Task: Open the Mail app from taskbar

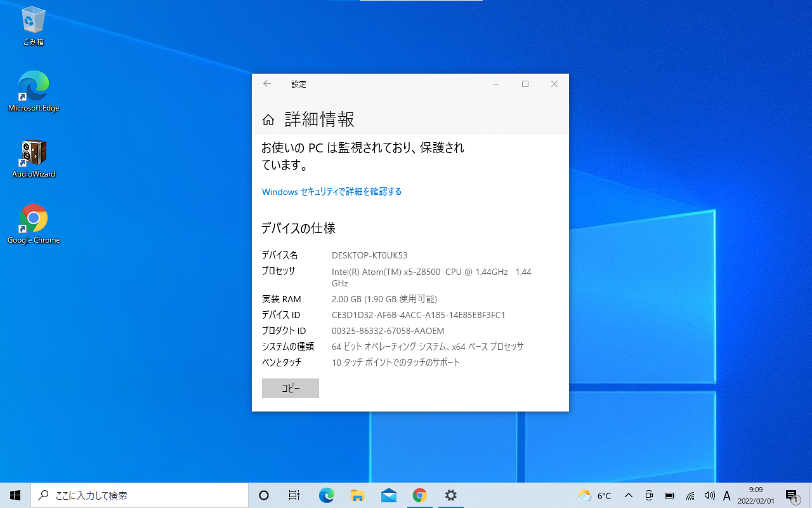Action: [389, 495]
